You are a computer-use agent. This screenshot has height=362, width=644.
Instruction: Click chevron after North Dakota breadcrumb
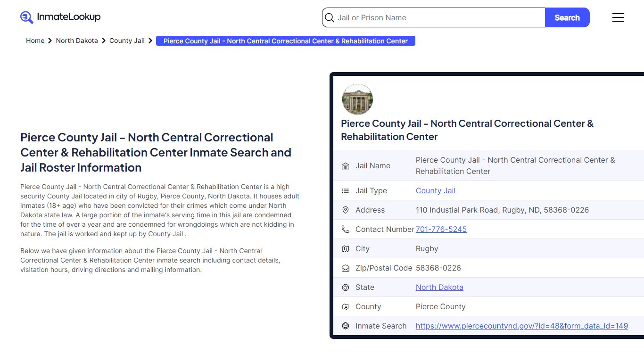coord(104,41)
